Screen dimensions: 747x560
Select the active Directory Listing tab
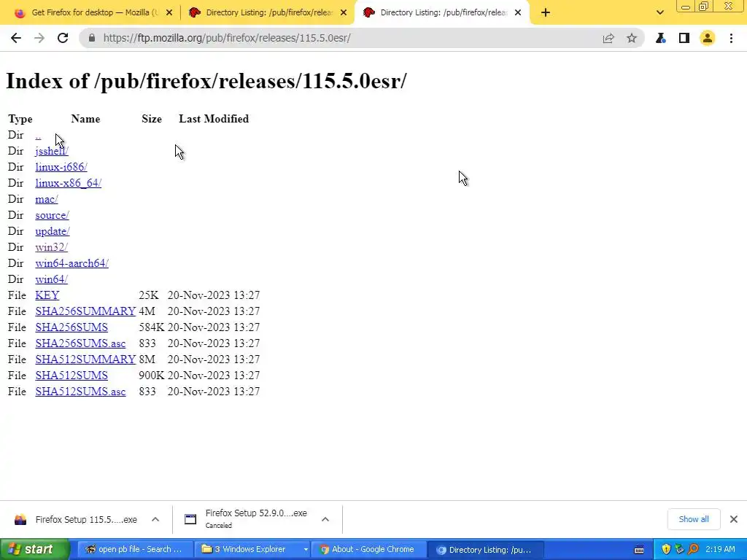pos(442,13)
